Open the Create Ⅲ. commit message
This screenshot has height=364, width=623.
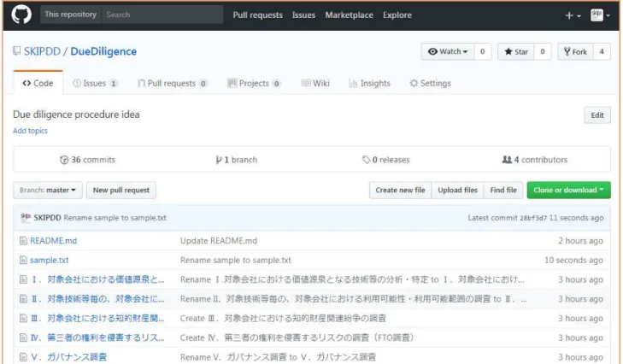click(283, 319)
